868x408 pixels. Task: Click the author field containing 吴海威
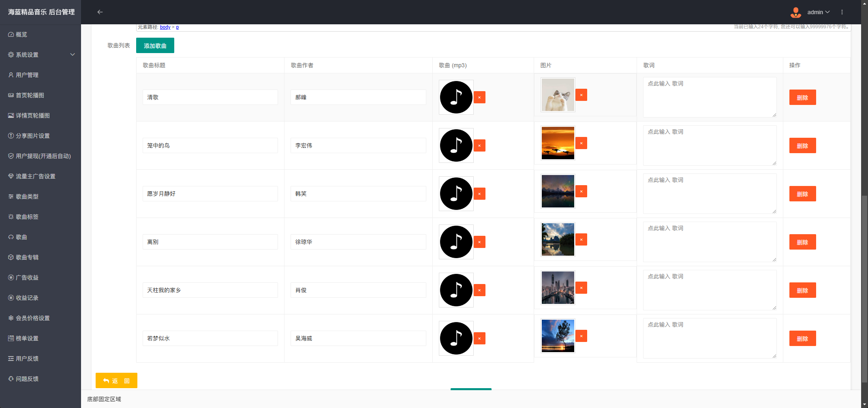coord(358,338)
